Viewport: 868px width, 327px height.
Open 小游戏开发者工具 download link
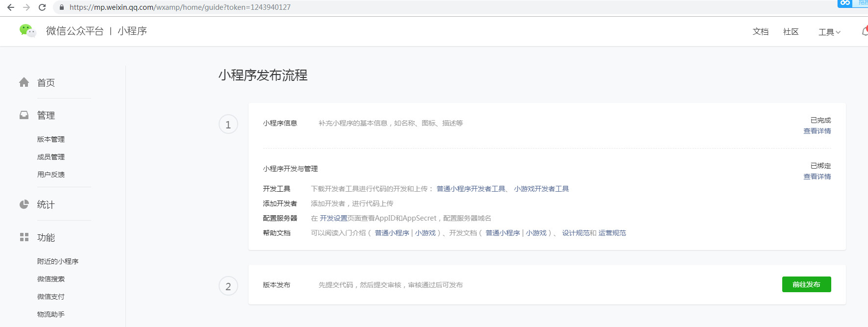pyautogui.click(x=541, y=189)
